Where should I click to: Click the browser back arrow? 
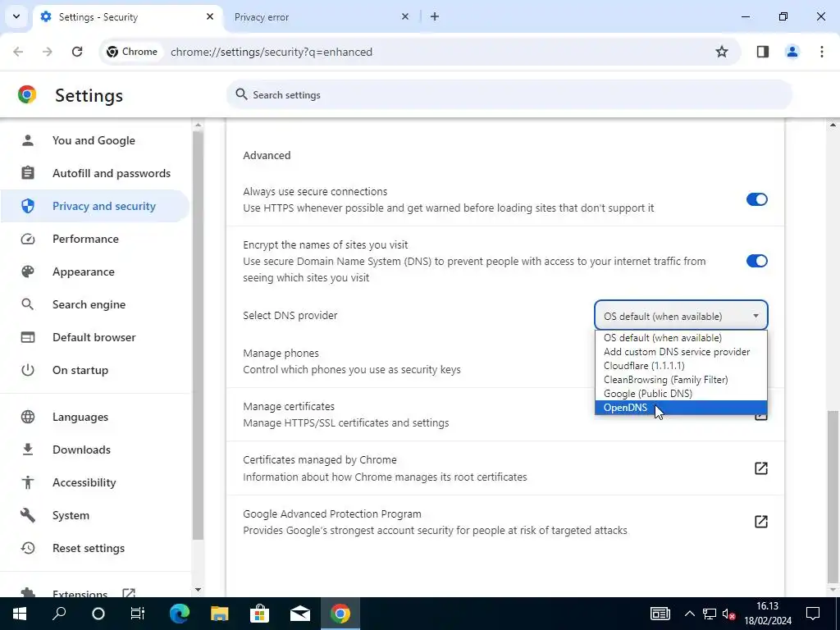point(18,52)
